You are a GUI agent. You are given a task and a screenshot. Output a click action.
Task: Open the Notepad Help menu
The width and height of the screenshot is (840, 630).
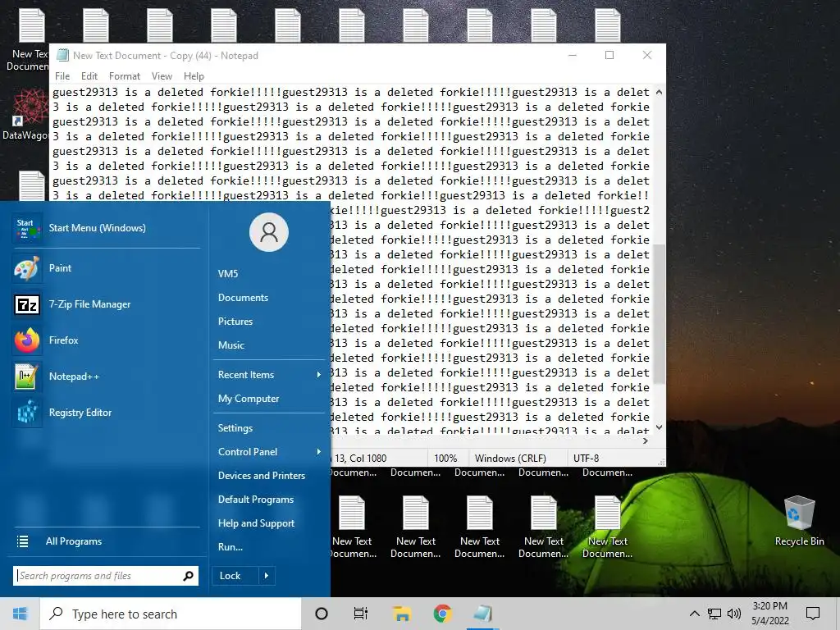(x=194, y=76)
